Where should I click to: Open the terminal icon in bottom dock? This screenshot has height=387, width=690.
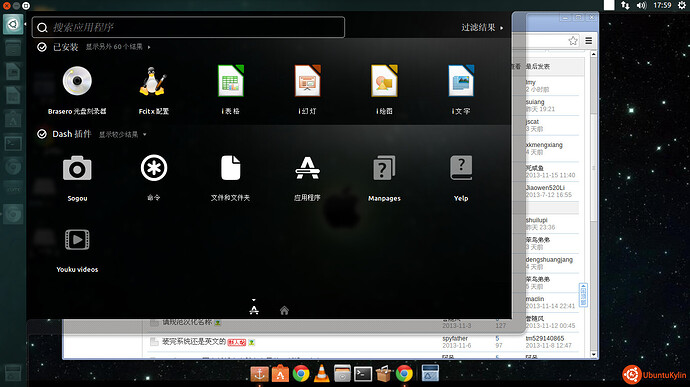[x=363, y=374]
